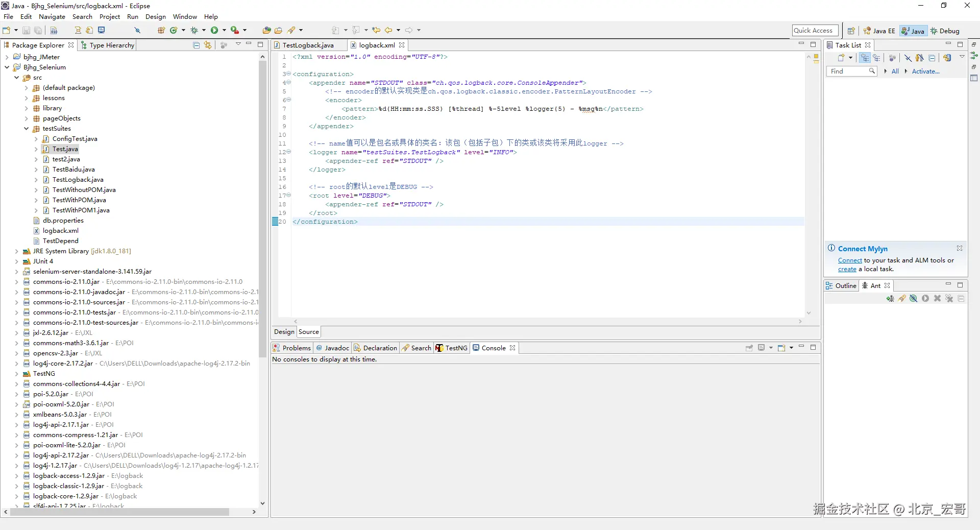This screenshot has width=980, height=530.
Task: Click the New Java Class toolbar icon
Action: pos(174,30)
